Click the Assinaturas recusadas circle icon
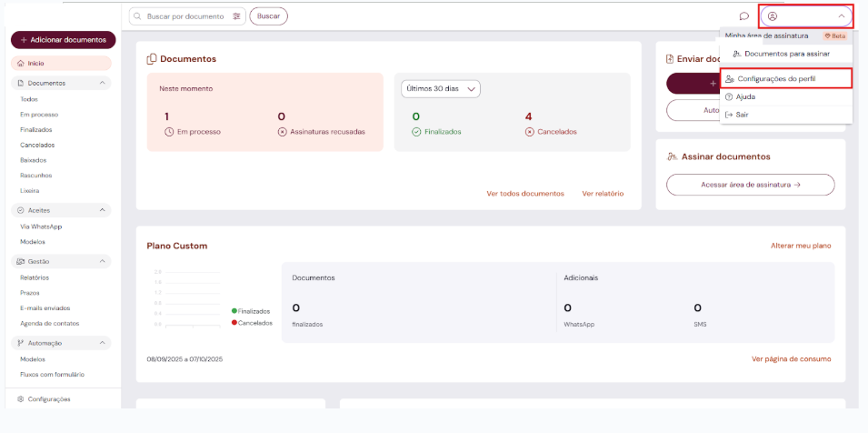Viewport: 868px width, 433px height. tap(282, 132)
